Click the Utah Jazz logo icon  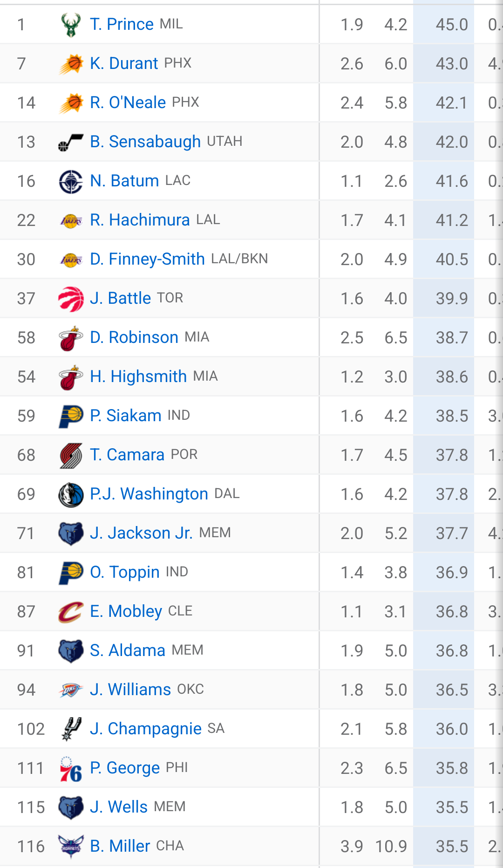pyautogui.click(x=71, y=142)
